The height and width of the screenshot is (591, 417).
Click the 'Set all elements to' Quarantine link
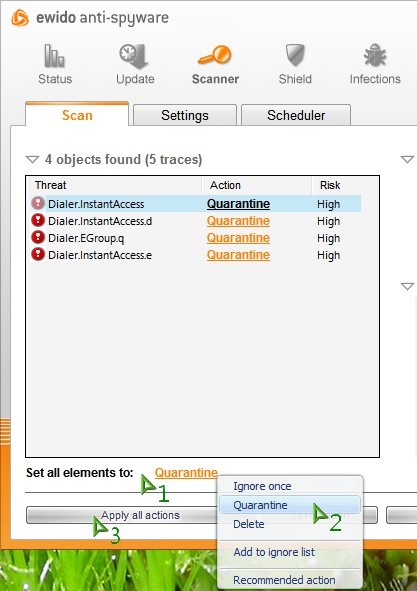(186, 473)
